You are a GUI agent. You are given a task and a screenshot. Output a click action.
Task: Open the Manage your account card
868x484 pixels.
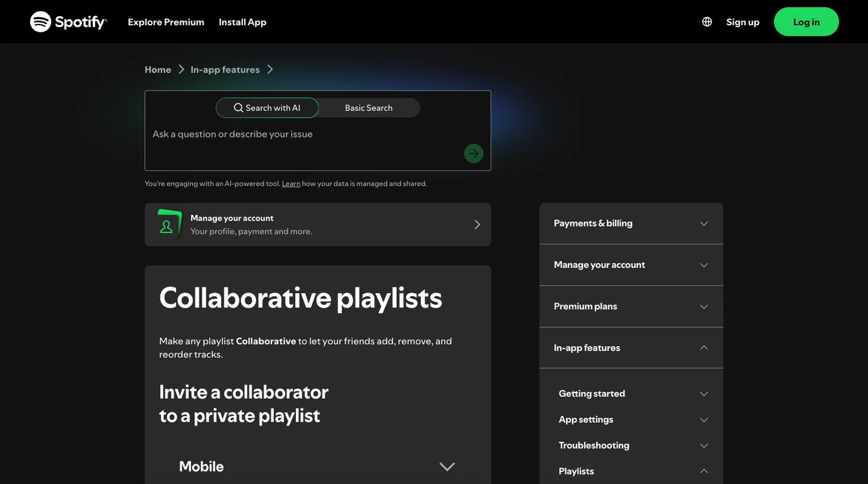point(318,224)
